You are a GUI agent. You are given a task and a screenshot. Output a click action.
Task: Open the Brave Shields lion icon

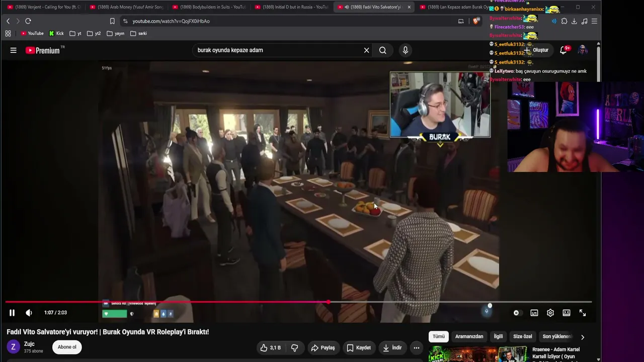click(x=476, y=21)
